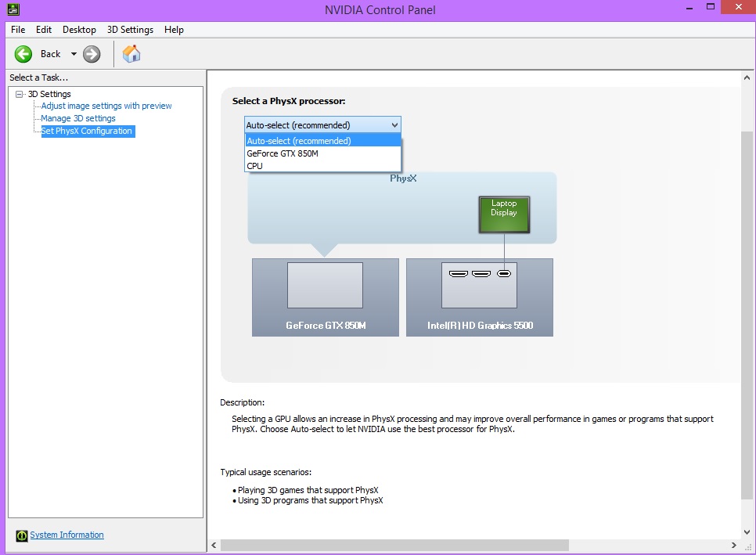Viewport: 756px width, 555px height.
Task: Open the Desktop menu
Action: (79, 30)
